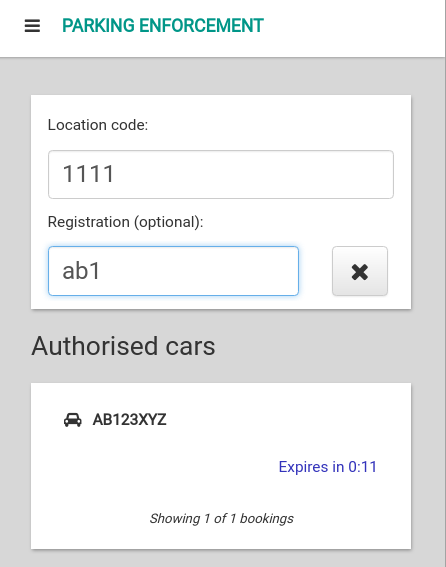Toggle the side menu via three-line icon

(32, 26)
